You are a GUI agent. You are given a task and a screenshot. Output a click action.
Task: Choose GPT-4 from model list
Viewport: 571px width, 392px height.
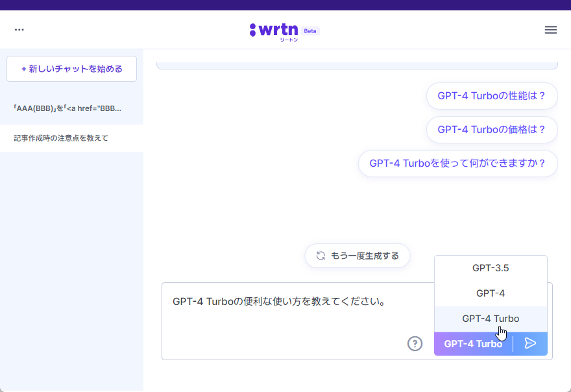(491, 293)
